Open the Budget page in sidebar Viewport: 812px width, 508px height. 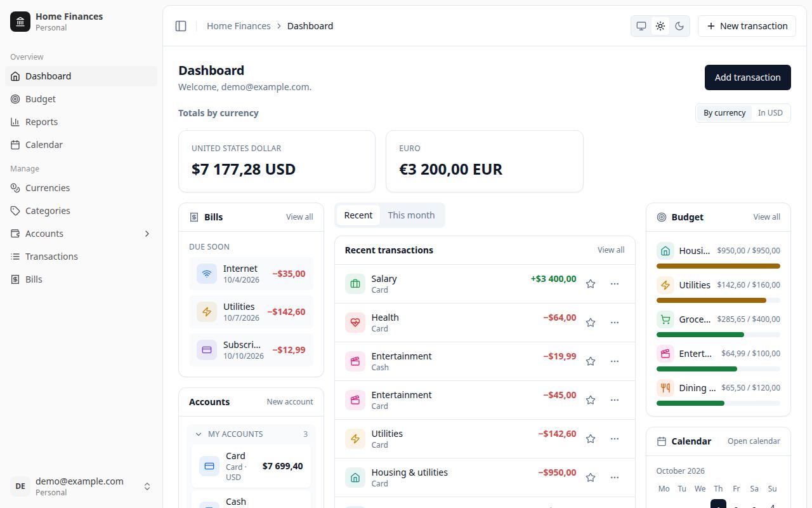tap(81, 99)
